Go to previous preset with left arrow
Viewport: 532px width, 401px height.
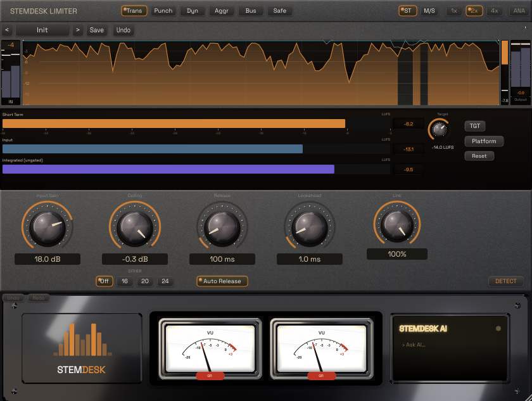(7, 30)
